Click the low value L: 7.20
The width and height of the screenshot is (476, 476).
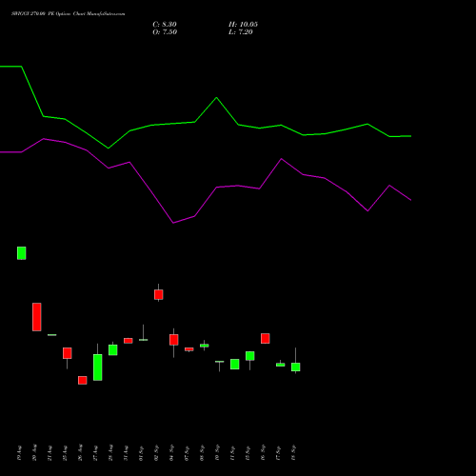point(241,32)
